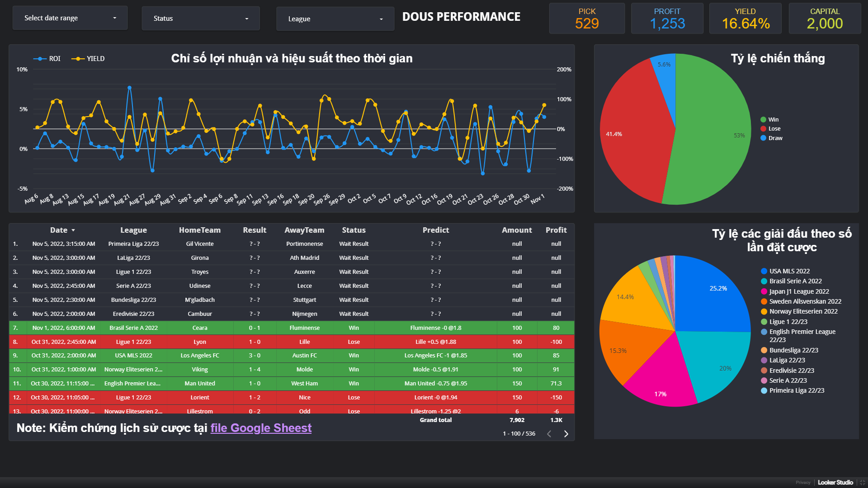Click Lose legend marker
868x488 pixels.
point(763,129)
